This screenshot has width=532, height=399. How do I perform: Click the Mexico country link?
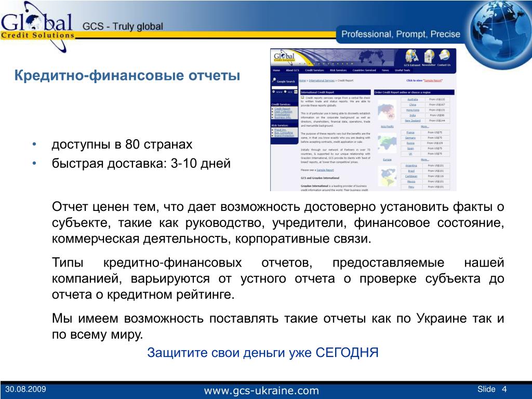coord(411,181)
